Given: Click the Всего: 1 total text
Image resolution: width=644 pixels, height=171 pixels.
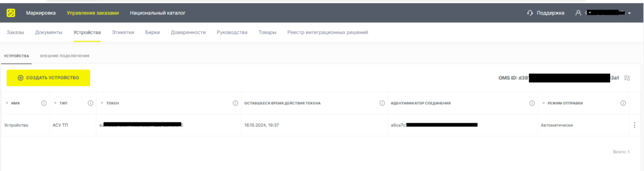Looking at the screenshot, I should (621, 152).
